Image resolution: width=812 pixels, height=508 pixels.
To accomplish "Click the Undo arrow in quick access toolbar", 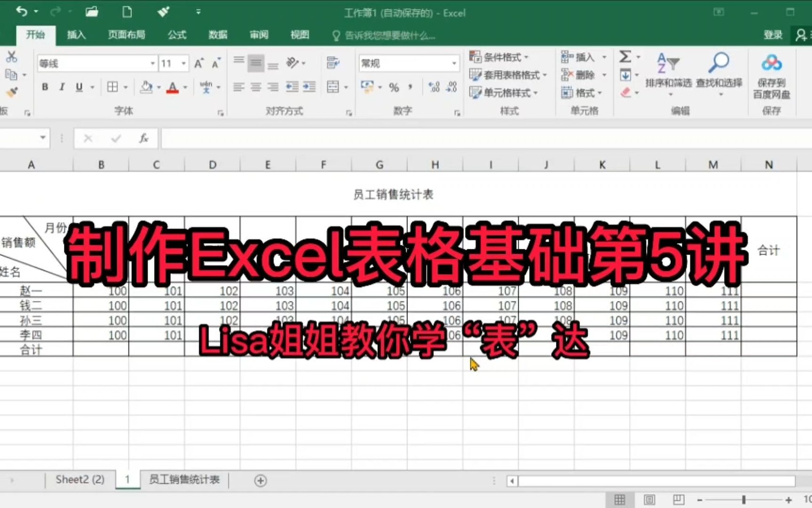I will (21, 11).
